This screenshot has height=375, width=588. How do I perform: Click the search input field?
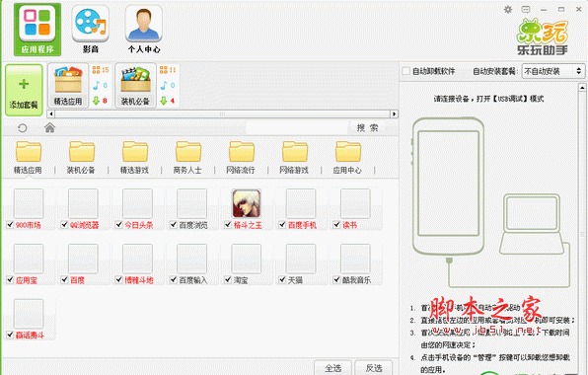pos(297,128)
